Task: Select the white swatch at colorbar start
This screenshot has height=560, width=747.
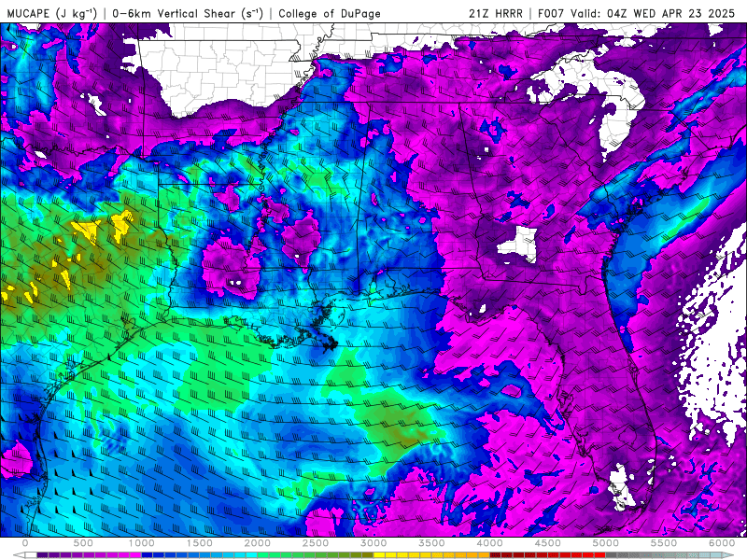Action: point(31,554)
